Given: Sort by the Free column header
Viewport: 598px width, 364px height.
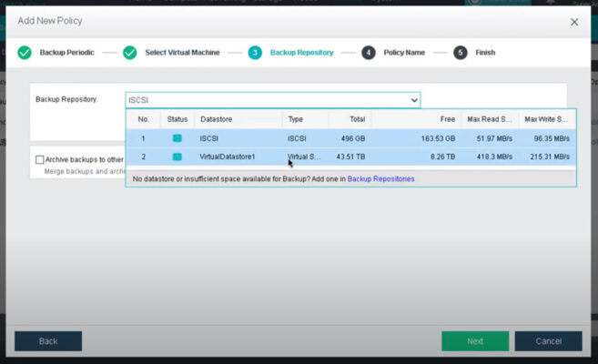Looking at the screenshot, I should tap(417, 119).
